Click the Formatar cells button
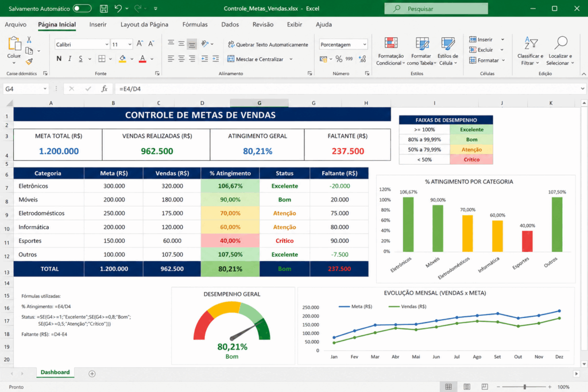Image resolution: width=588 pixels, height=392 pixels. [484, 60]
